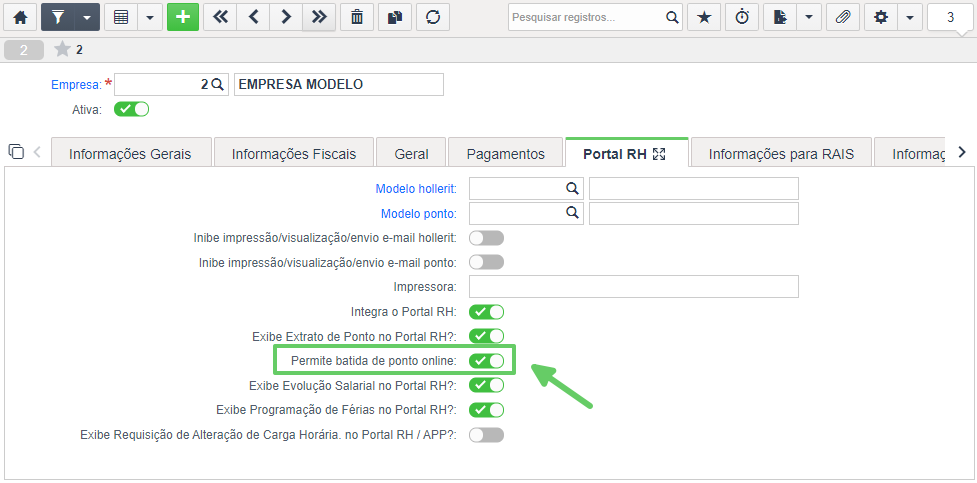Screen dimensions: 977x483
Task: Open the filter funnel button
Action: [x=57, y=17]
